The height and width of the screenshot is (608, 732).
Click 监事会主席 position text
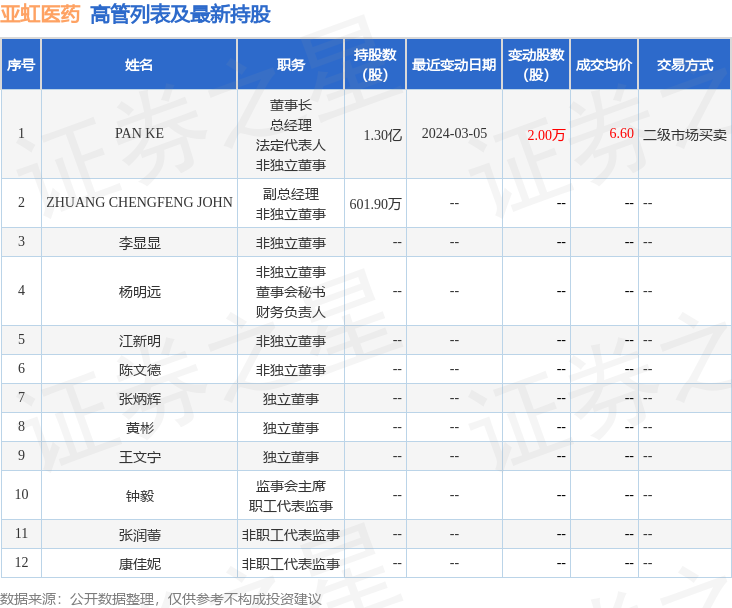click(x=290, y=486)
